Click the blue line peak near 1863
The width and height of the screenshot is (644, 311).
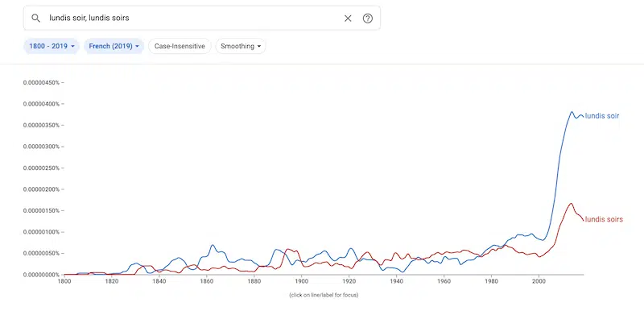click(x=213, y=245)
